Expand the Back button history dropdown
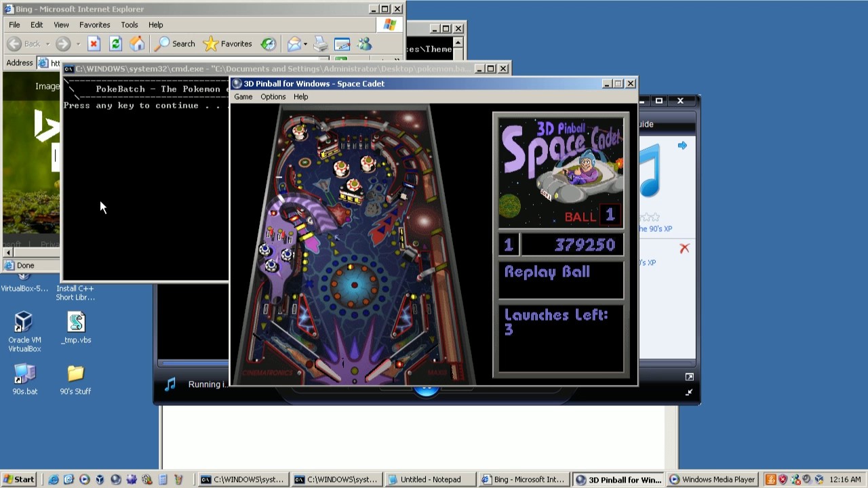The height and width of the screenshot is (488, 868). pyautogui.click(x=47, y=44)
